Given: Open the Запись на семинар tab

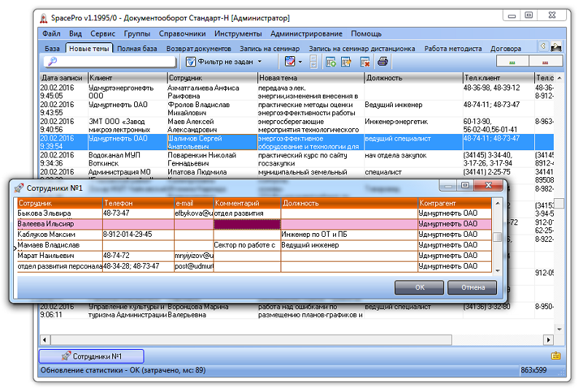Looking at the screenshot, I should click(270, 49).
